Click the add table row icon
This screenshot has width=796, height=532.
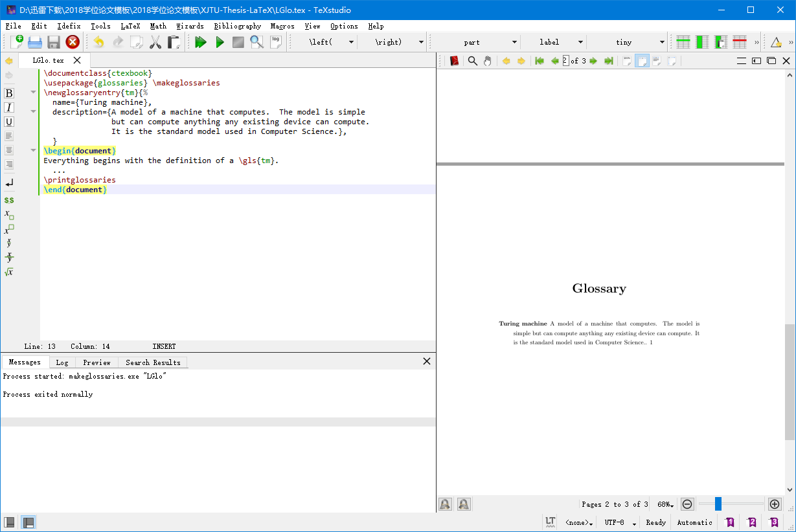click(x=683, y=42)
